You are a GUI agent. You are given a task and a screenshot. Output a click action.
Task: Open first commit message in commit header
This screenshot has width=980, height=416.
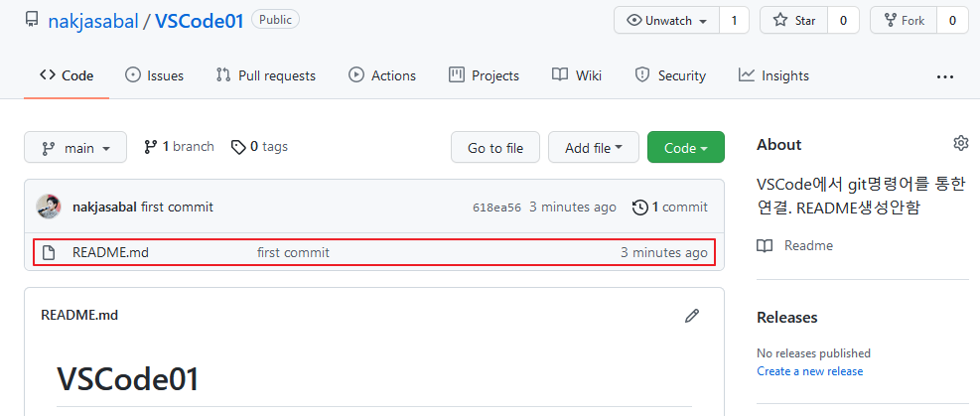tap(177, 207)
